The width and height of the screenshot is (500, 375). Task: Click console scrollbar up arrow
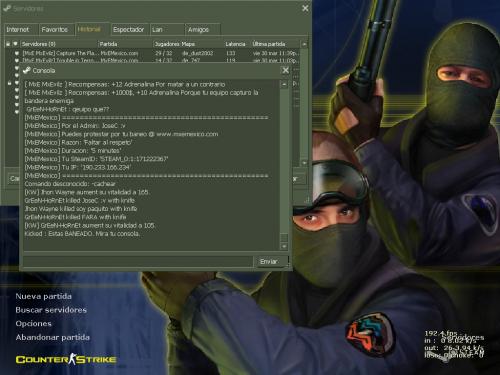(284, 84)
